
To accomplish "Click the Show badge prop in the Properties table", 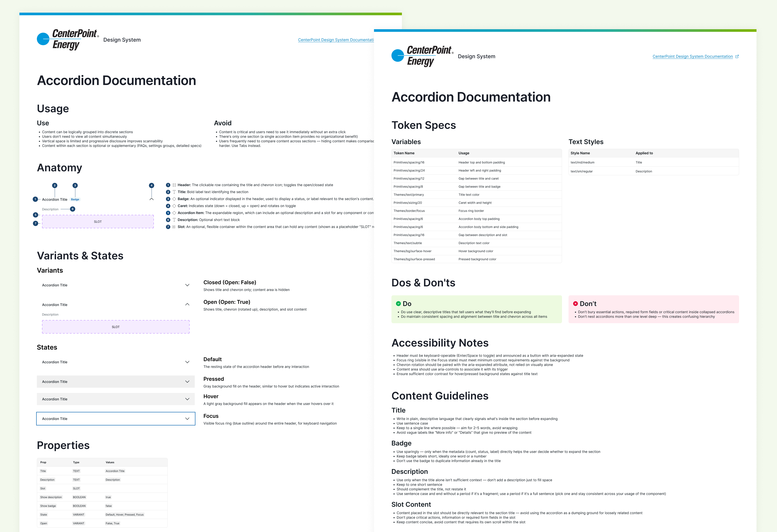I will tap(48, 506).
